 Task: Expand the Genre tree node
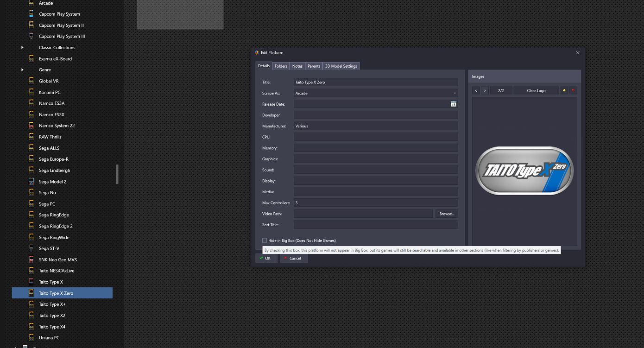point(22,70)
